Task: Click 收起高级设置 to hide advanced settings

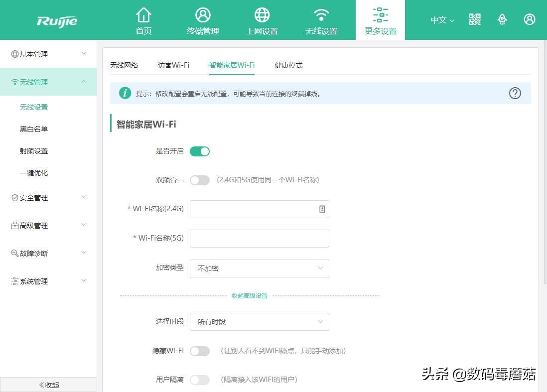Action: click(x=250, y=295)
